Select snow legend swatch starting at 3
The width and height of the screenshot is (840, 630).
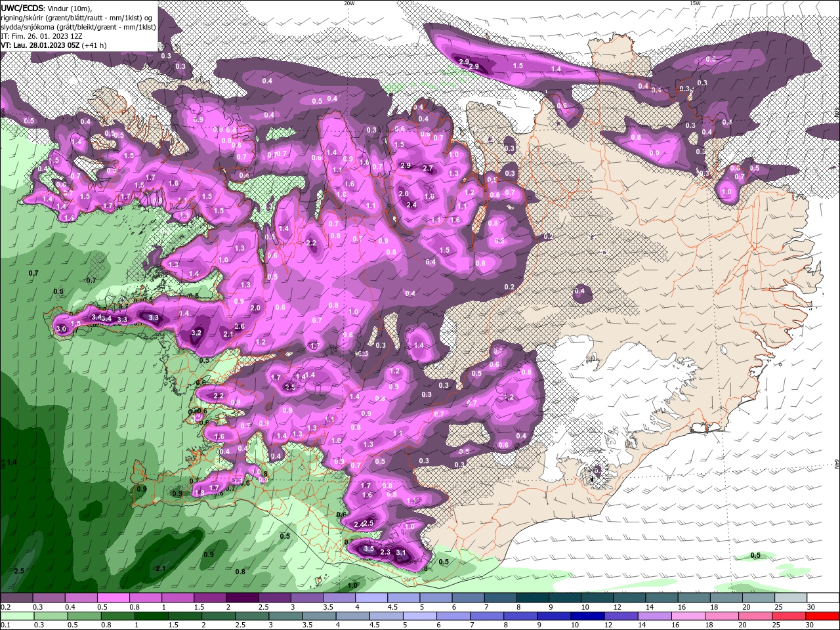click(x=306, y=598)
